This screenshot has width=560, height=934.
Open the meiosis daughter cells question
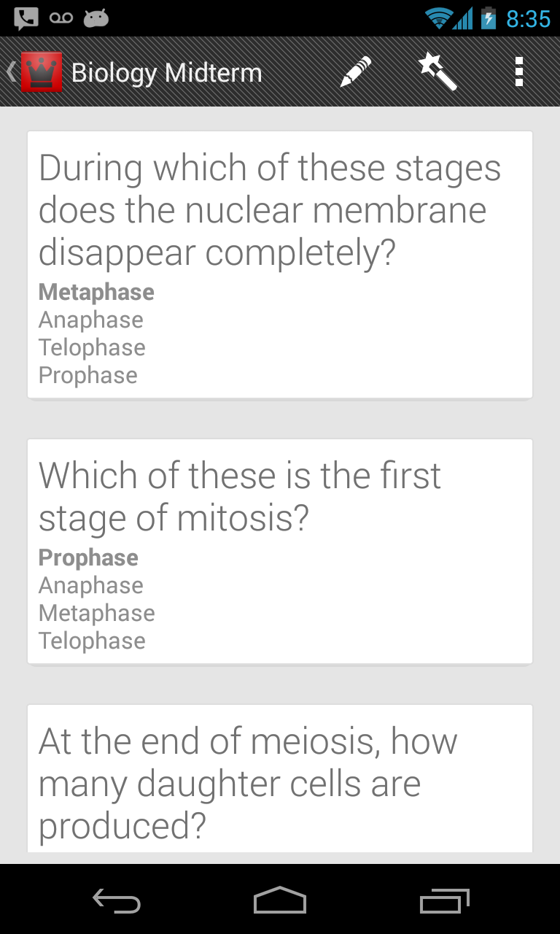[x=280, y=779]
